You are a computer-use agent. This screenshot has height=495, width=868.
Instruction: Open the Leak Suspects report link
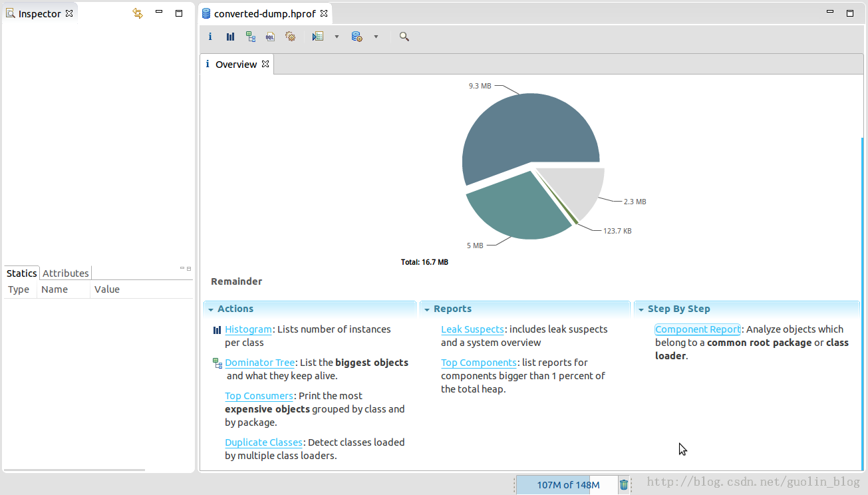(x=472, y=329)
